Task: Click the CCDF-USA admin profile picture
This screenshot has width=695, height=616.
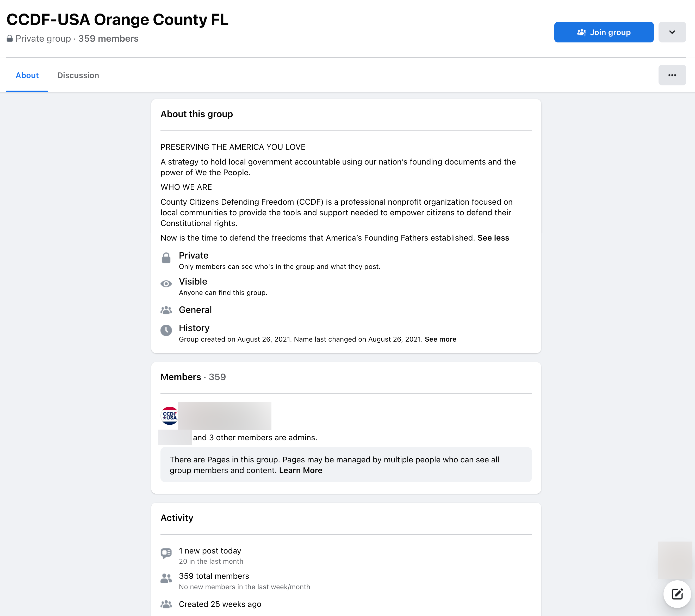Action: 169,415
